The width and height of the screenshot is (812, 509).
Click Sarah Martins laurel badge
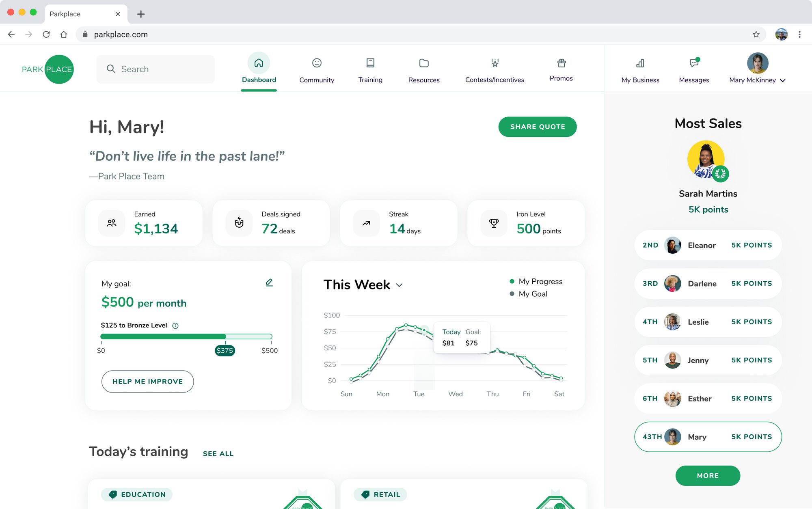[720, 174]
